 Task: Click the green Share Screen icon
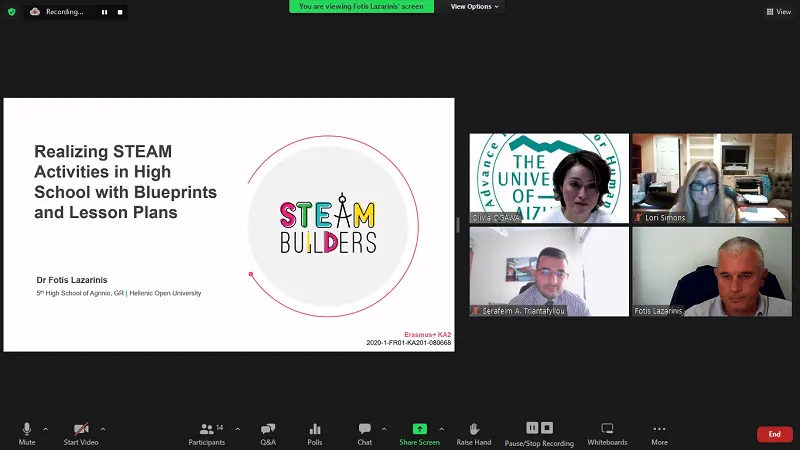tap(419, 429)
